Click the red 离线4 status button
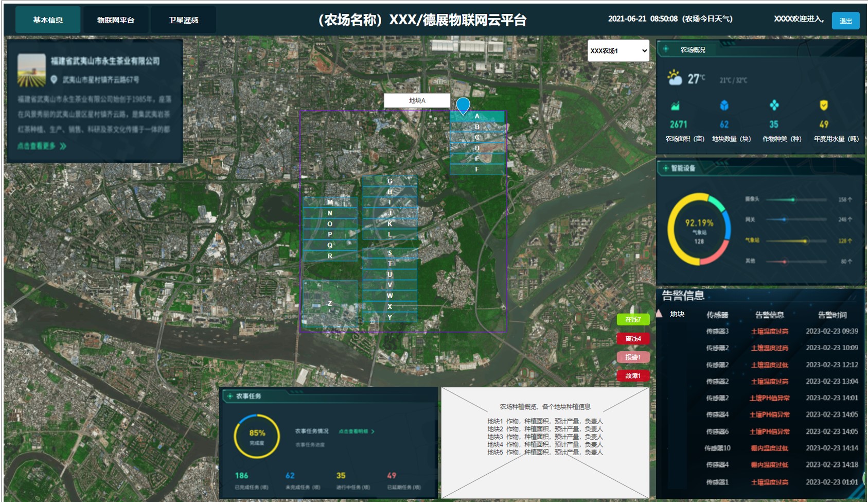Screen dimensions: 868x502 click(633, 338)
